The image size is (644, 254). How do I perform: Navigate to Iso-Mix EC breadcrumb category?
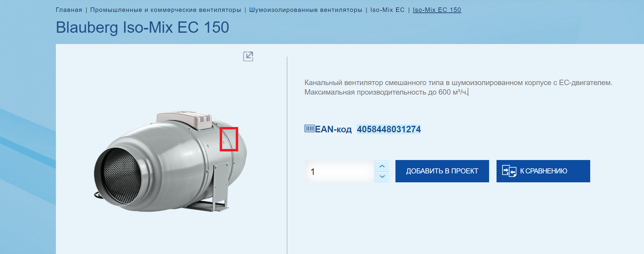click(387, 10)
